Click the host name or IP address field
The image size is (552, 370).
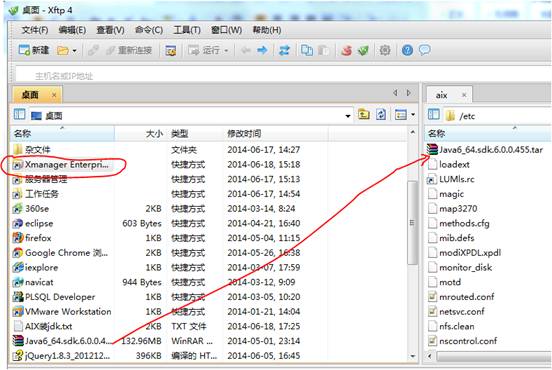(x=282, y=75)
